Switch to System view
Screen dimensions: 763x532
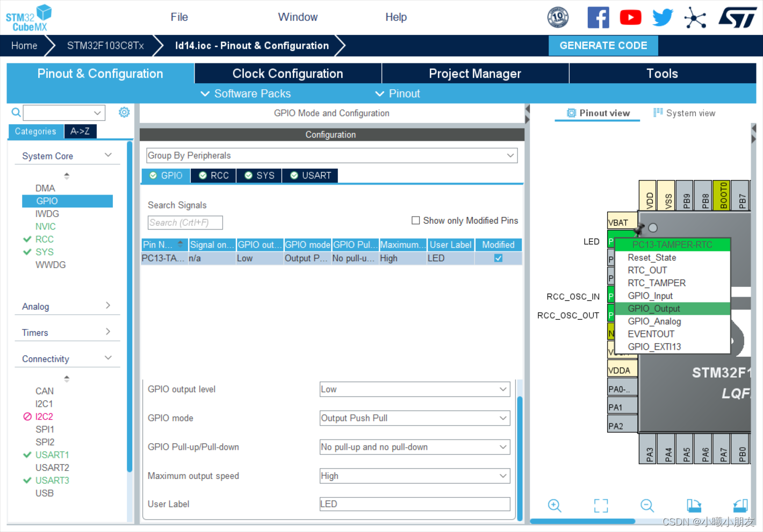pos(685,113)
